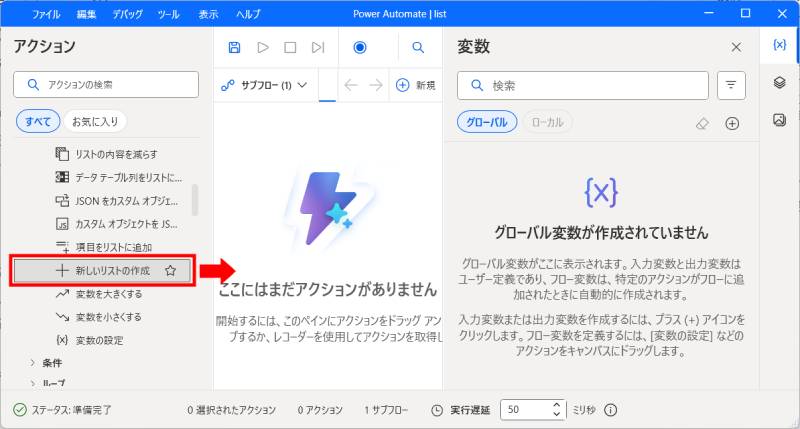Select JSON をカスタム オブジェクト action
Viewport: 800px width, 429px height.
(x=117, y=201)
